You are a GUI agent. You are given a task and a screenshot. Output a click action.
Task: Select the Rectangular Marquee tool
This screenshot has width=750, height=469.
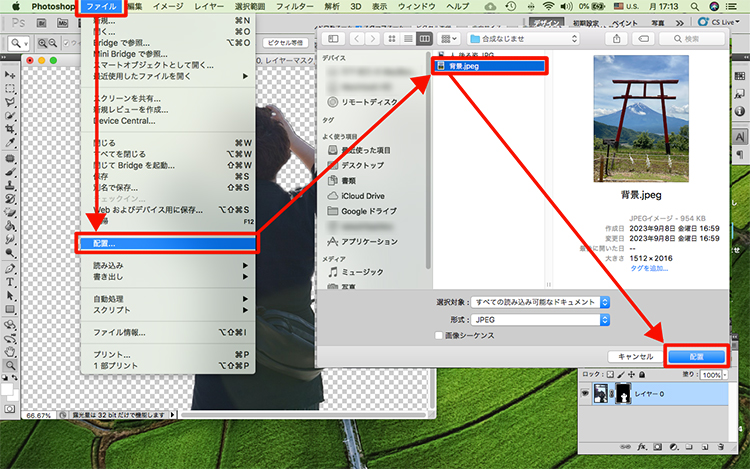[x=10, y=88]
